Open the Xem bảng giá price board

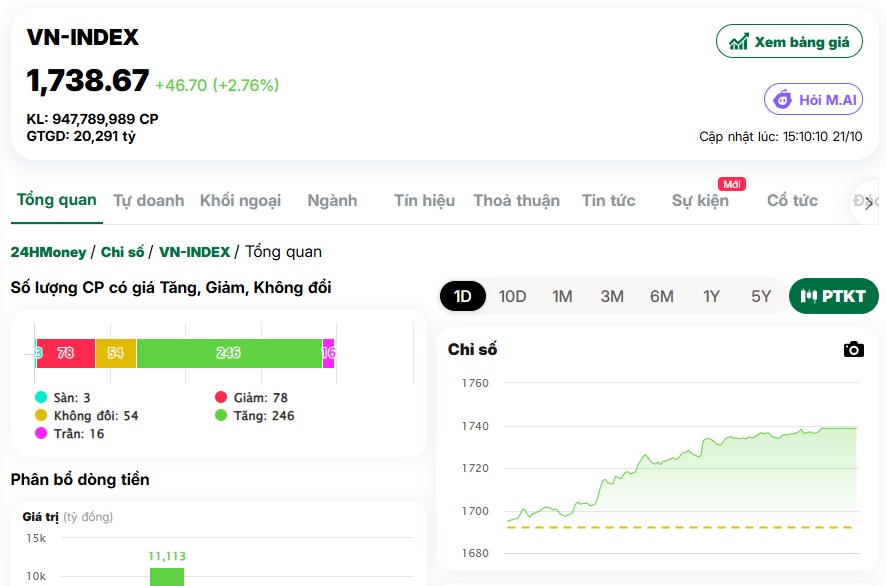click(x=789, y=41)
